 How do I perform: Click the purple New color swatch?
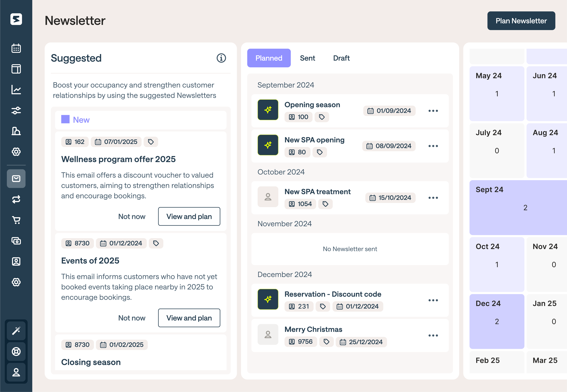65,119
